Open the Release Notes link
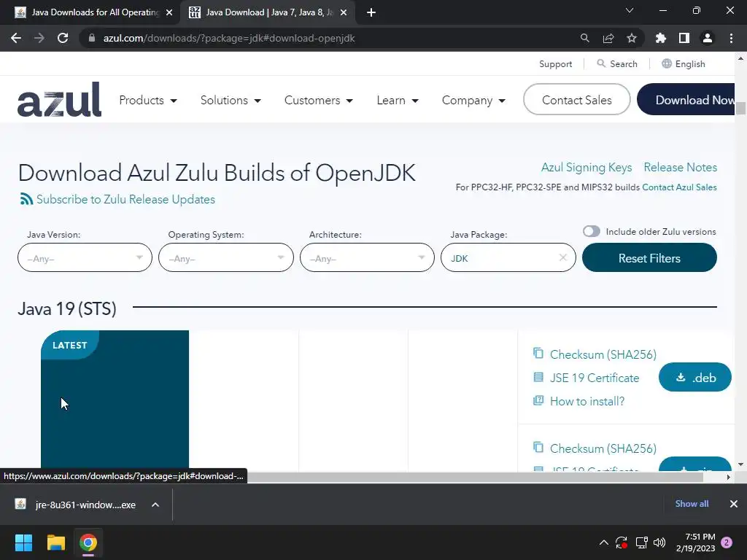This screenshot has width=747, height=560. (681, 168)
